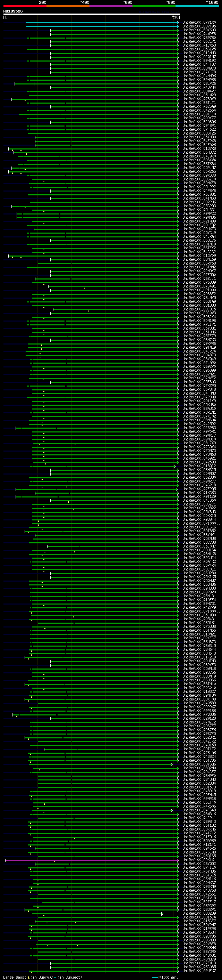Click the purple ~60% identity legend bar
The image size is (222, 980).
pyautogui.click(x=111, y=6)
